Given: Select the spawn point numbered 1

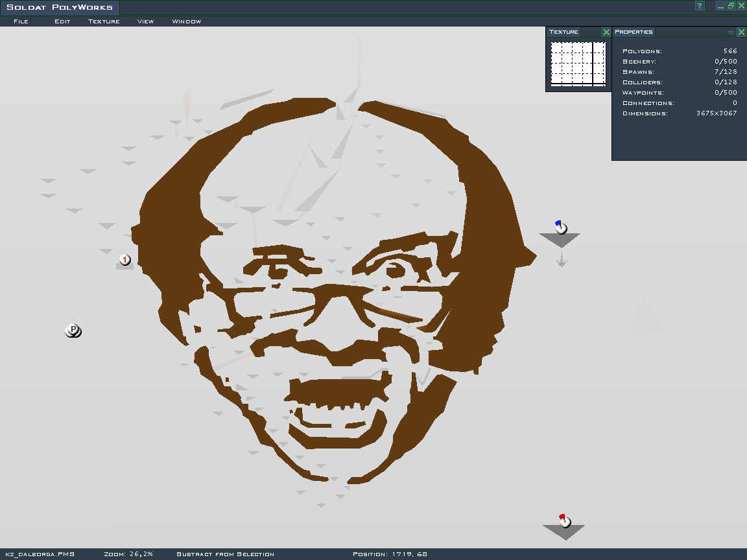Looking at the screenshot, I should [x=124, y=260].
